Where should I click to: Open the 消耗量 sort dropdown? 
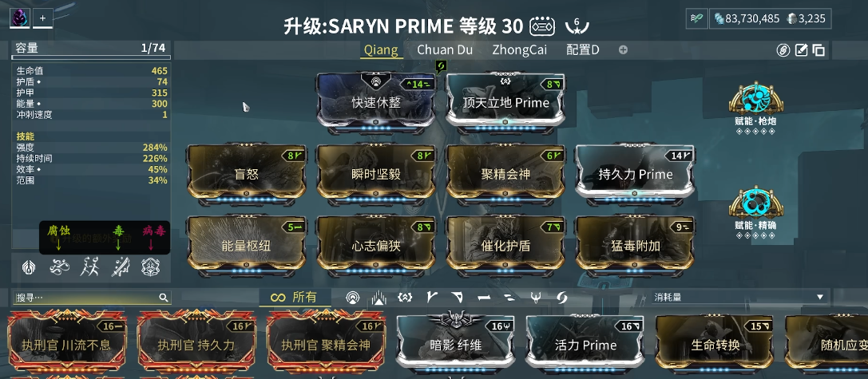click(739, 297)
